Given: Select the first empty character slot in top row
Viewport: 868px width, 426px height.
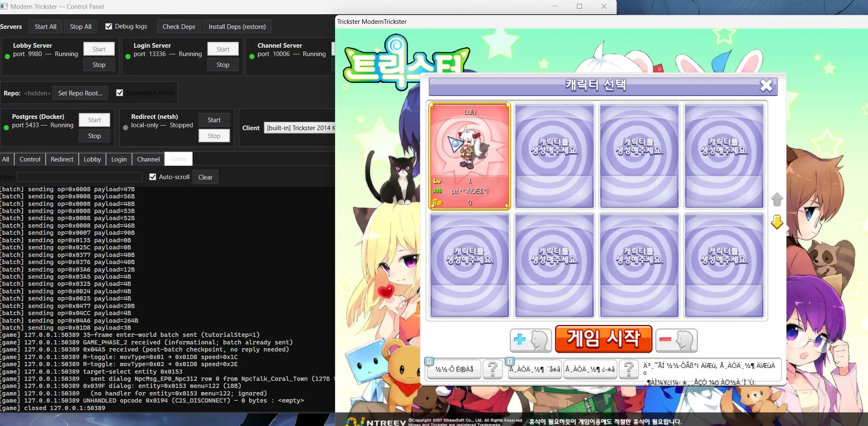Looking at the screenshot, I should 555,156.
